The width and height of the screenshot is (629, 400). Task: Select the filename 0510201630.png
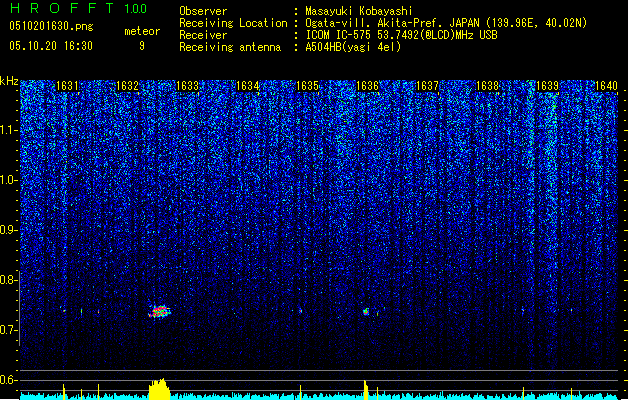[51, 27]
